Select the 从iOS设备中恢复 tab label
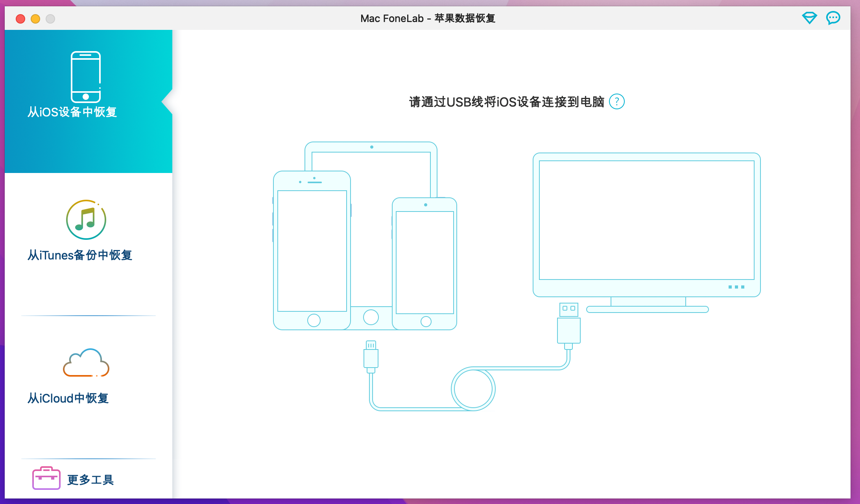The width and height of the screenshot is (860, 504). [72, 112]
